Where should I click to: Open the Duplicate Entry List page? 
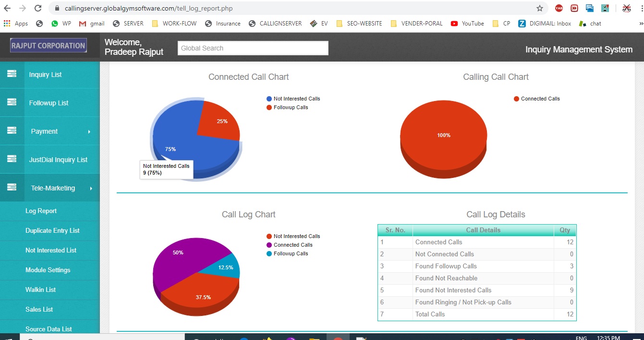[x=52, y=230]
